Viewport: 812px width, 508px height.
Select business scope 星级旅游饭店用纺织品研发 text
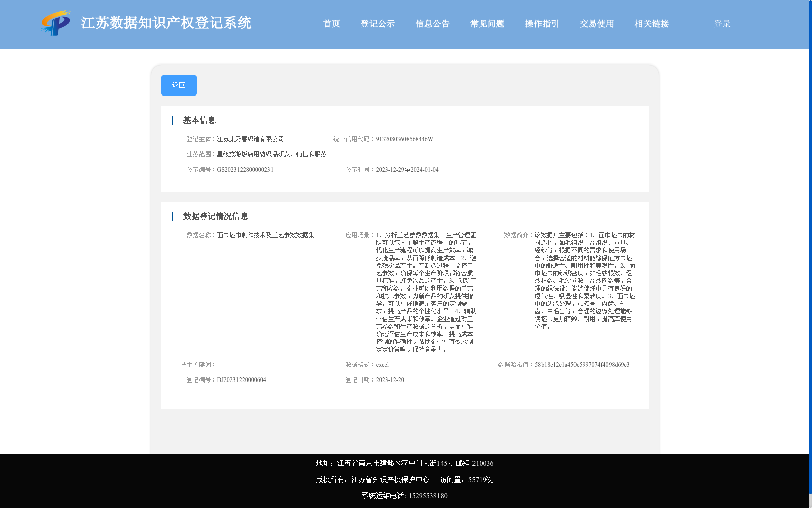[x=272, y=154]
